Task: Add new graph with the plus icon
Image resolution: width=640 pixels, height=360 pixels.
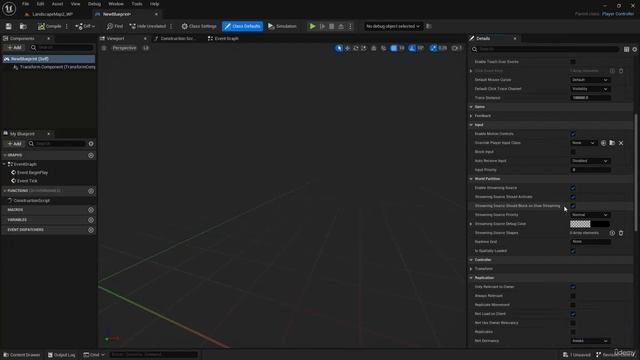Action: click(91, 156)
